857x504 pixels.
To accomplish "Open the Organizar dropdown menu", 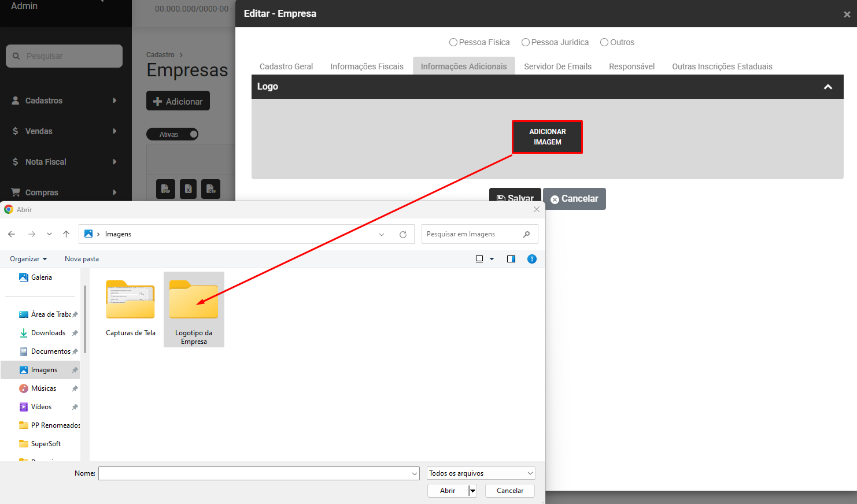I will tap(28, 259).
